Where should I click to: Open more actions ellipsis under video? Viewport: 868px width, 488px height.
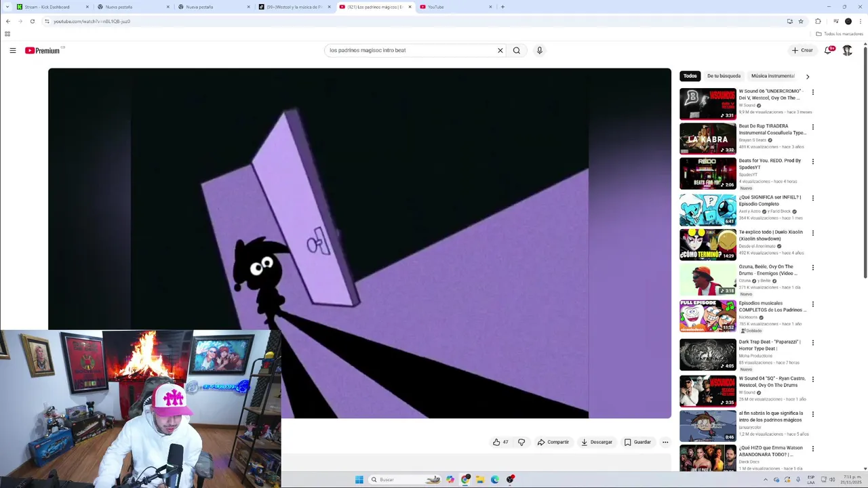tap(665, 442)
